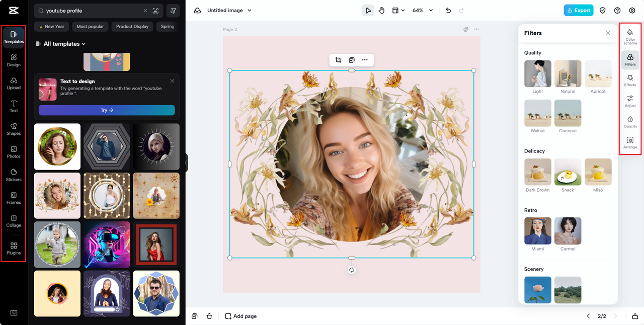Click the crop icon above image

338,60
